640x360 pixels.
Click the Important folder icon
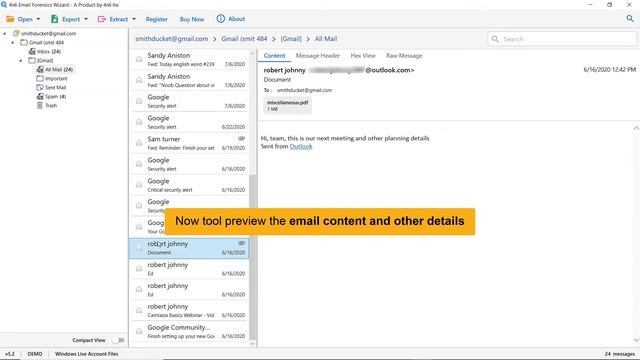[40, 78]
